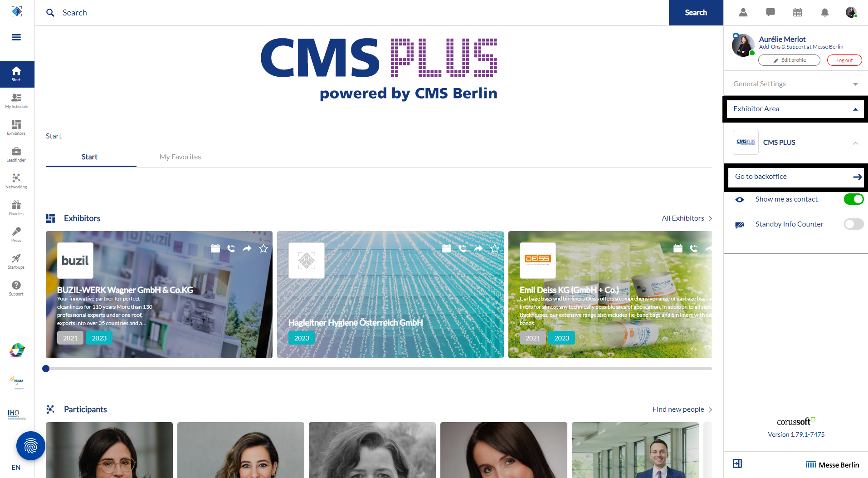Image resolution: width=868 pixels, height=478 pixels.
Task: Select the Start tab
Action: point(89,157)
